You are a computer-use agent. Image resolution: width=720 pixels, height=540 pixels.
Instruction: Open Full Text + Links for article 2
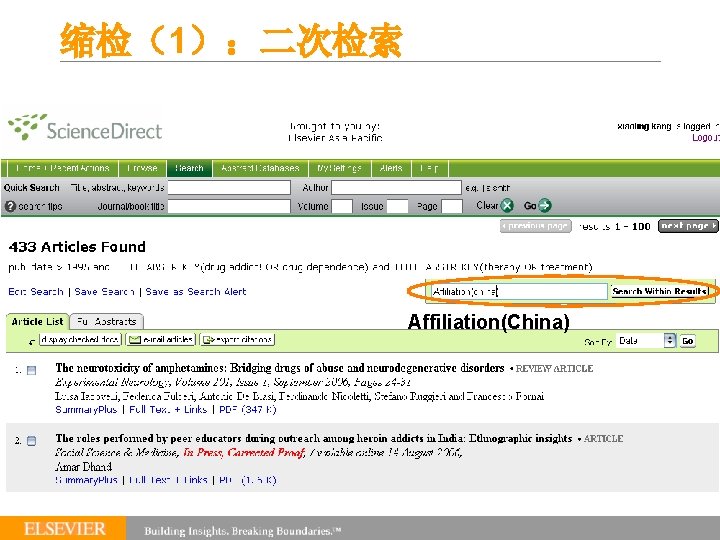point(168,480)
